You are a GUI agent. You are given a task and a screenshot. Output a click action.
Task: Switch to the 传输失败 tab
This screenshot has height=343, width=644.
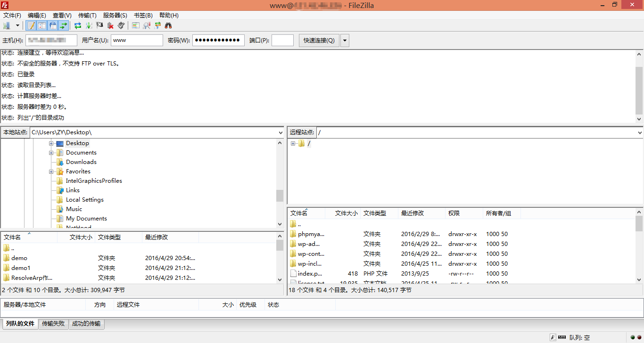pyautogui.click(x=53, y=324)
